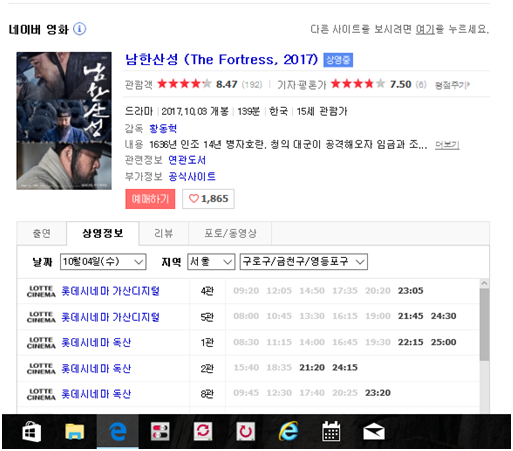Screen dimensions: 513x451
Task: Click the movie poster thumbnail
Action: click(64, 121)
